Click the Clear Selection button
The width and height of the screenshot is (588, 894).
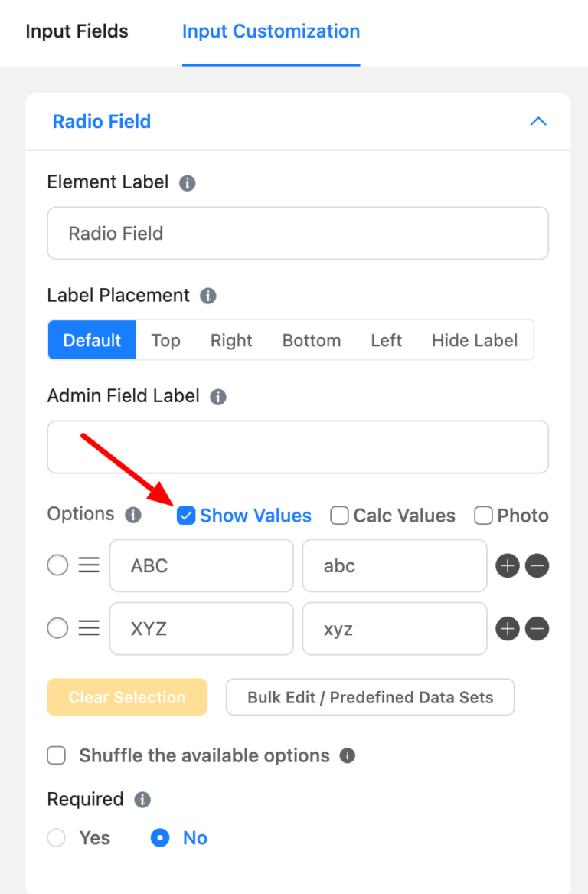pos(127,697)
